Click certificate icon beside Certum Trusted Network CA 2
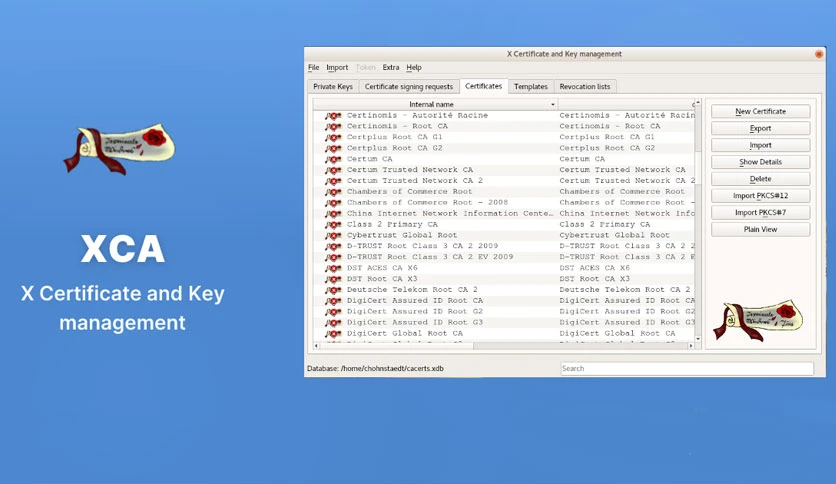The height and width of the screenshot is (484, 836). point(333,181)
